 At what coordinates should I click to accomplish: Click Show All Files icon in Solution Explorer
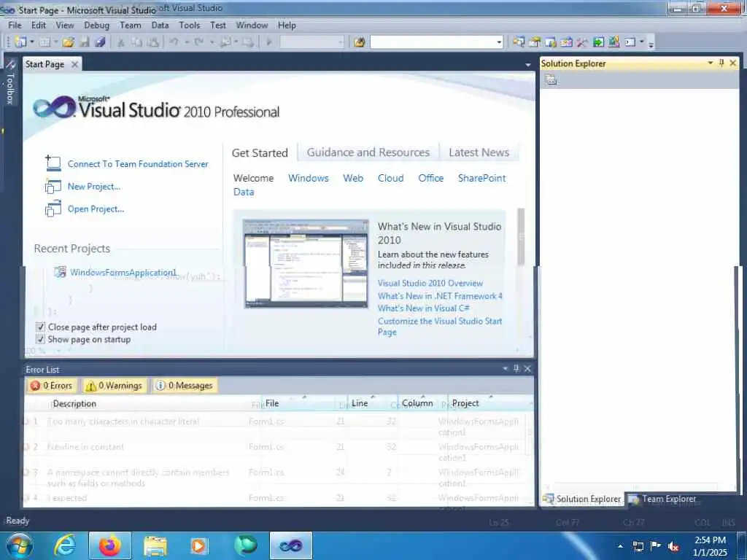(x=551, y=80)
